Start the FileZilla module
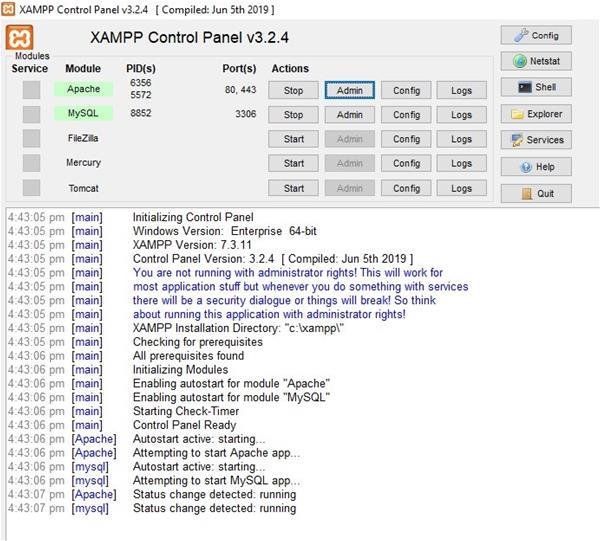The width and height of the screenshot is (600, 541). coord(293,139)
